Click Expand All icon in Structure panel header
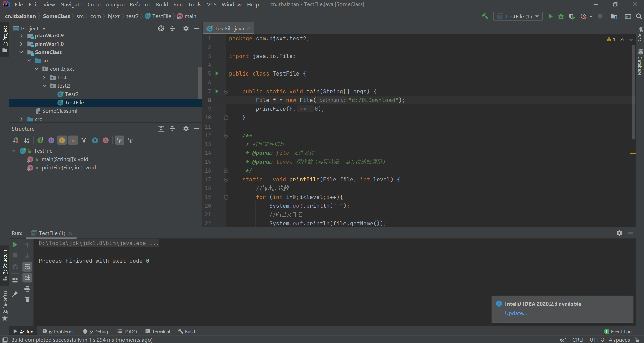Viewport: 644px width, 343px height. tap(161, 129)
